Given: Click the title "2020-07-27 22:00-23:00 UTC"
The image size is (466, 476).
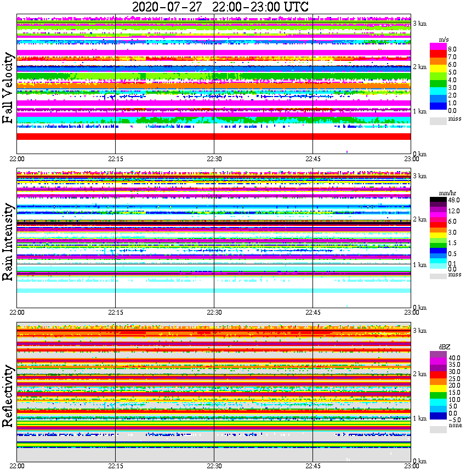Looking at the screenshot, I should click(x=220, y=7).
